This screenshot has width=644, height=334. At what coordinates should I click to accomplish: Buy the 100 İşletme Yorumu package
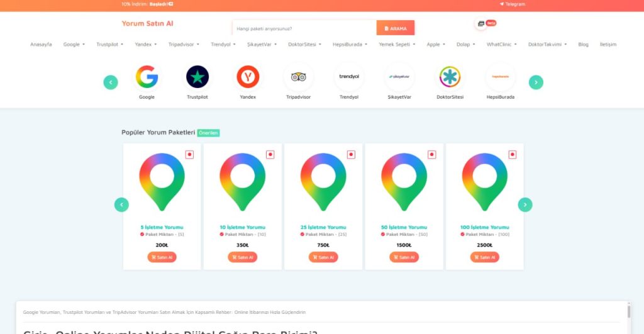485,257
